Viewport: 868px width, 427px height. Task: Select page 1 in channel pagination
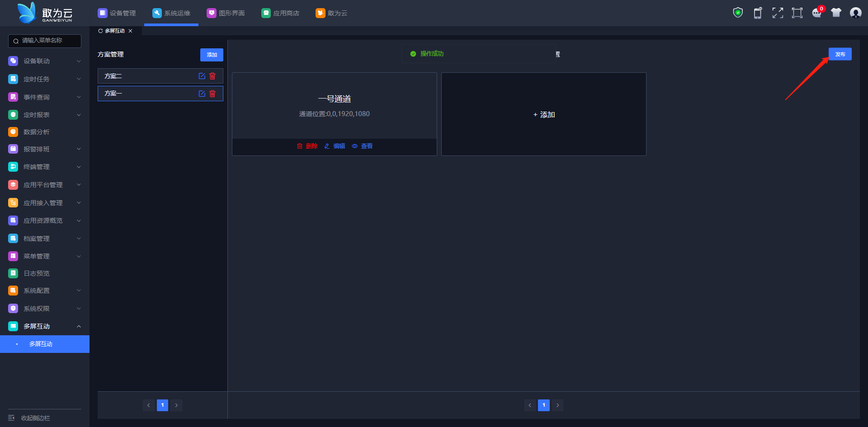click(544, 405)
